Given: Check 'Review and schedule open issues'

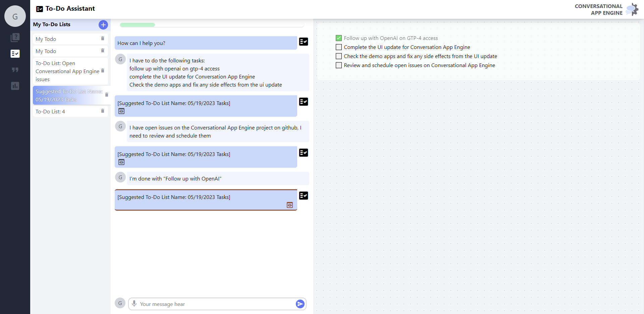Looking at the screenshot, I should click(x=339, y=65).
